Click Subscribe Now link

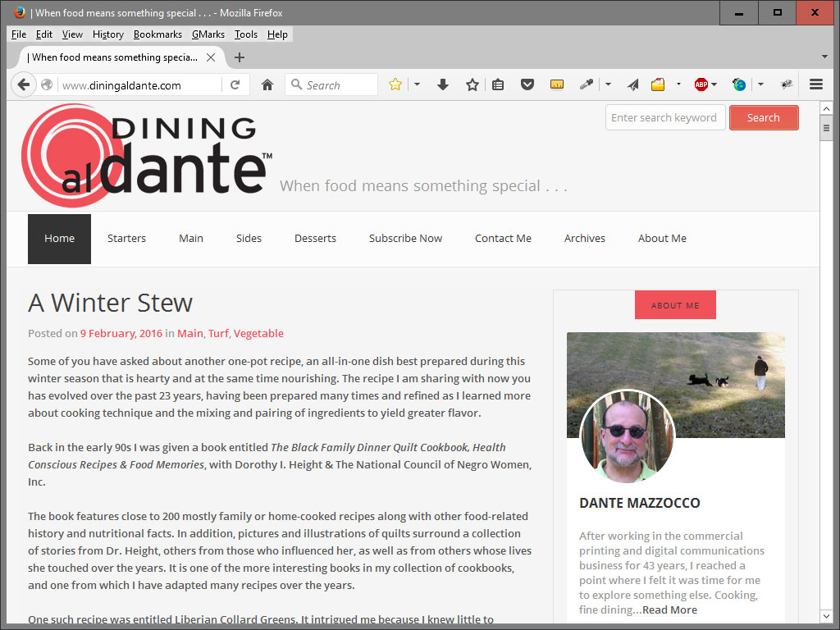click(x=405, y=239)
